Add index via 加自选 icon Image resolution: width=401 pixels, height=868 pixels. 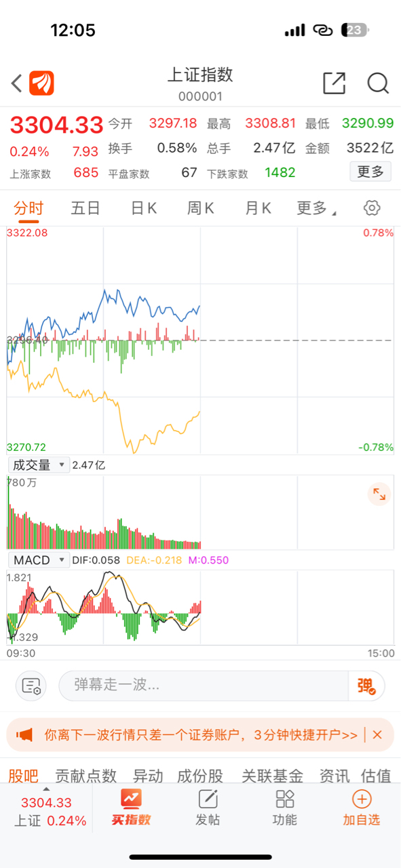(361, 808)
